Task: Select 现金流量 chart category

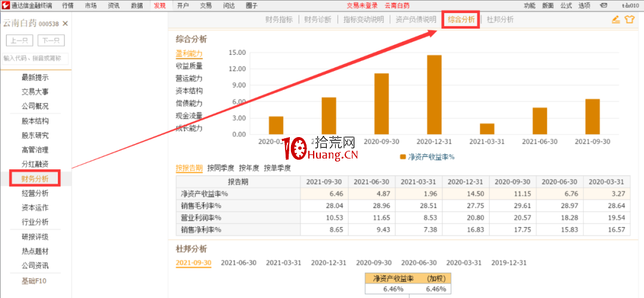Action: (189, 116)
